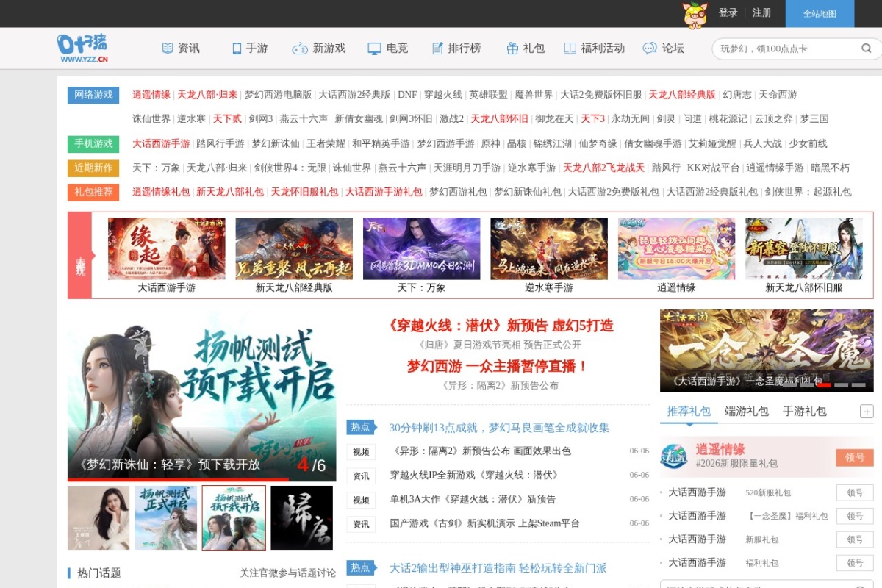Click the 关注官微参与话题讨论 link
Image resolution: width=882 pixels, height=588 pixels.
(x=287, y=573)
